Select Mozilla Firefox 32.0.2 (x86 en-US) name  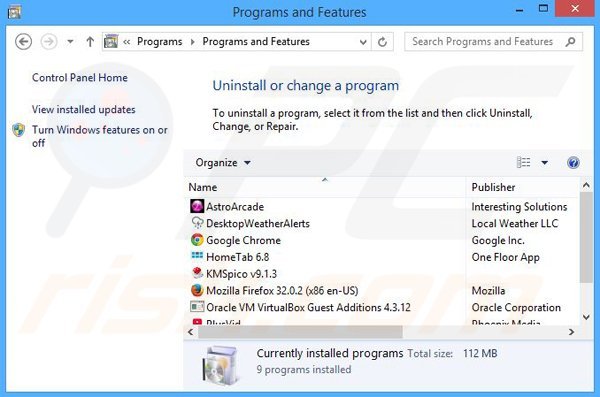pos(282,291)
